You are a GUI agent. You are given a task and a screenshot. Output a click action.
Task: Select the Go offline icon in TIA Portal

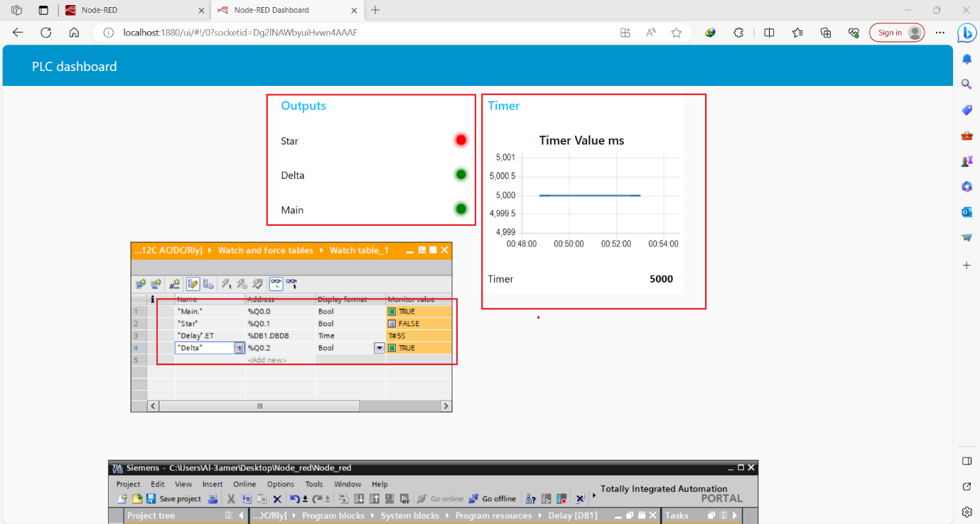tap(475, 498)
